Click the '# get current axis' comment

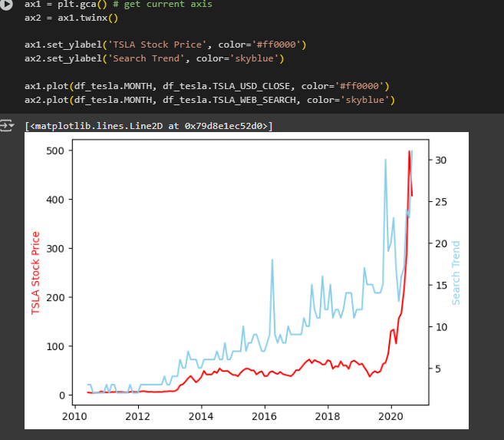click(163, 4)
